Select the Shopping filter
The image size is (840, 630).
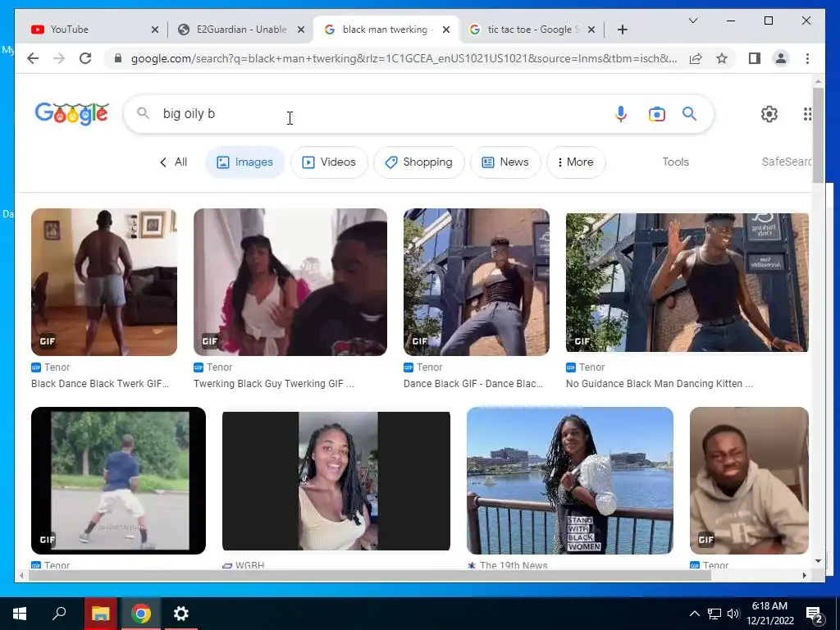pyautogui.click(x=418, y=162)
